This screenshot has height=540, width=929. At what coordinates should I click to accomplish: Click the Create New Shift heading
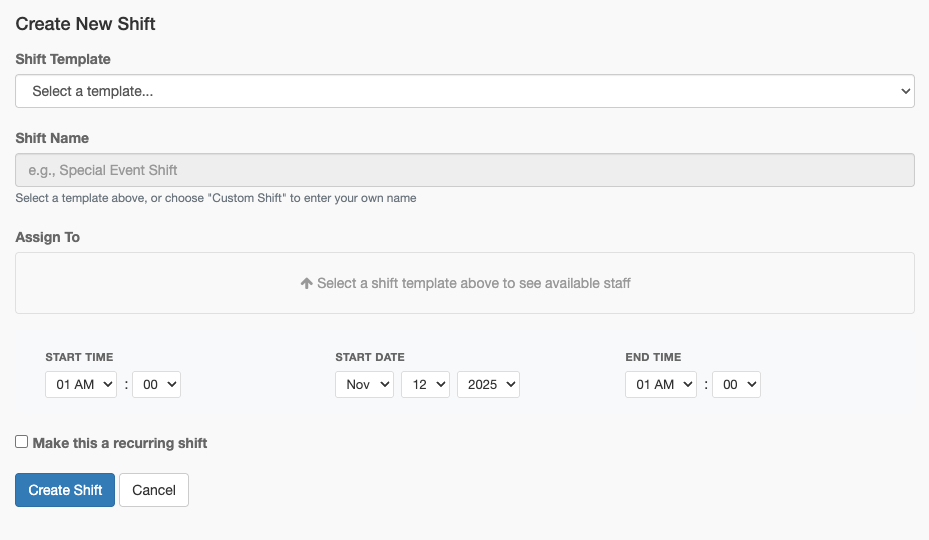pos(86,23)
